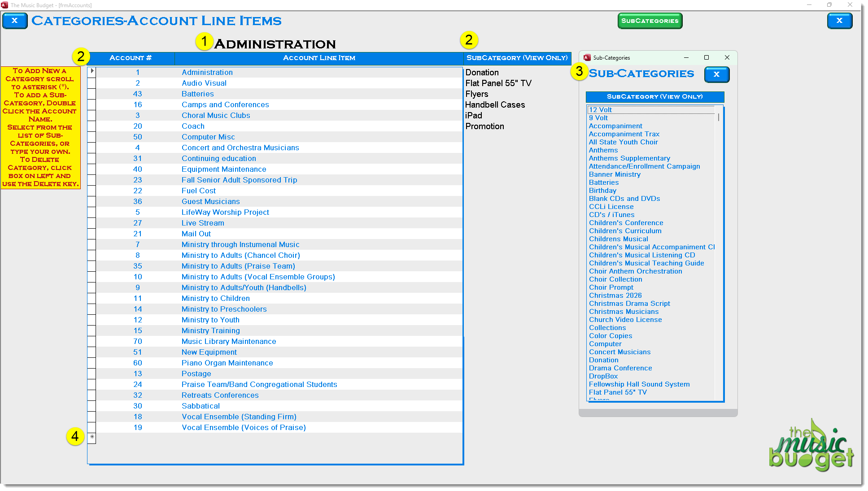Maximize the Sub-Categories popup window
Viewport: 868px width, 491px height.
[x=707, y=57]
